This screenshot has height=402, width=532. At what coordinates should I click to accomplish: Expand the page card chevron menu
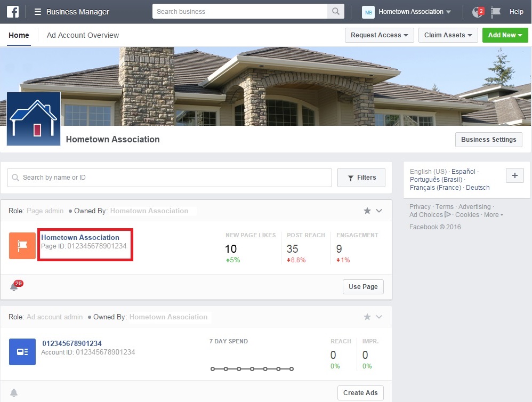[379, 211]
